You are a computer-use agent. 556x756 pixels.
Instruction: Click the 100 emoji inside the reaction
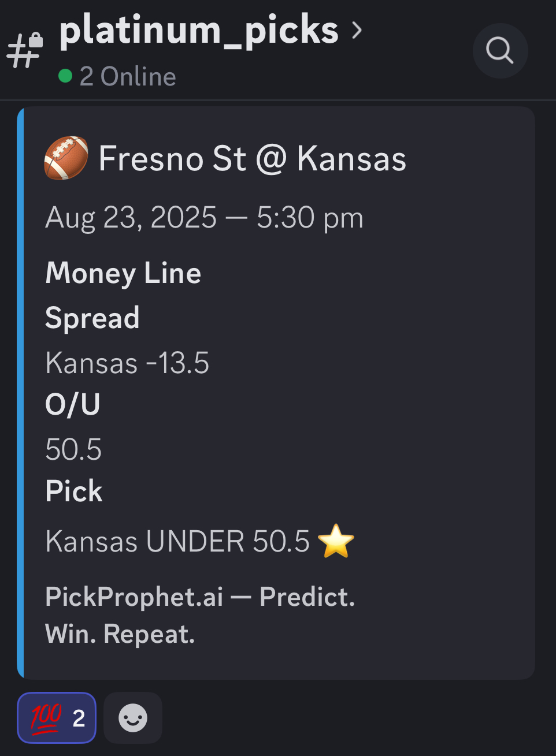[x=46, y=718]
